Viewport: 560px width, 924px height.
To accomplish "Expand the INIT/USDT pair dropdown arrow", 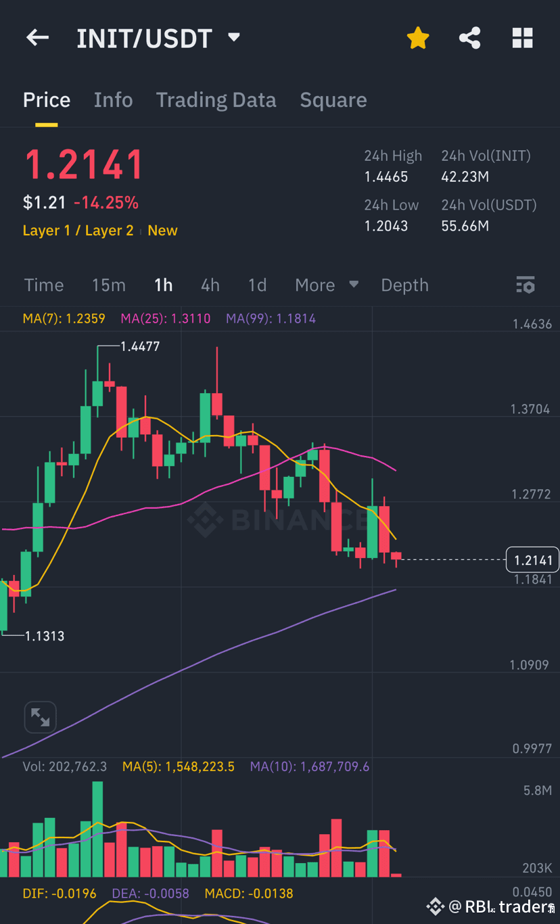I will 234,37.
